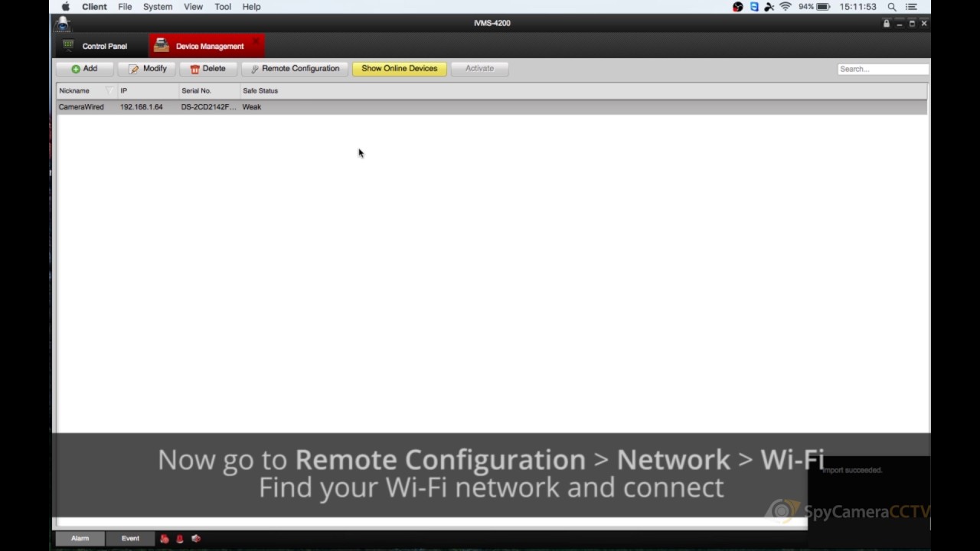Click the Add device button
Screen dimensions: 980x551
pyautogui.click(x=85, y=69)
